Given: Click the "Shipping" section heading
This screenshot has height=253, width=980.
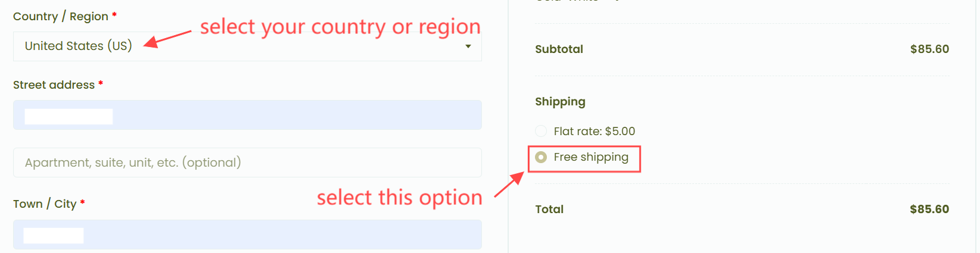Looking at the screenshot, I should pyautogui.click(x=560, y=102).
